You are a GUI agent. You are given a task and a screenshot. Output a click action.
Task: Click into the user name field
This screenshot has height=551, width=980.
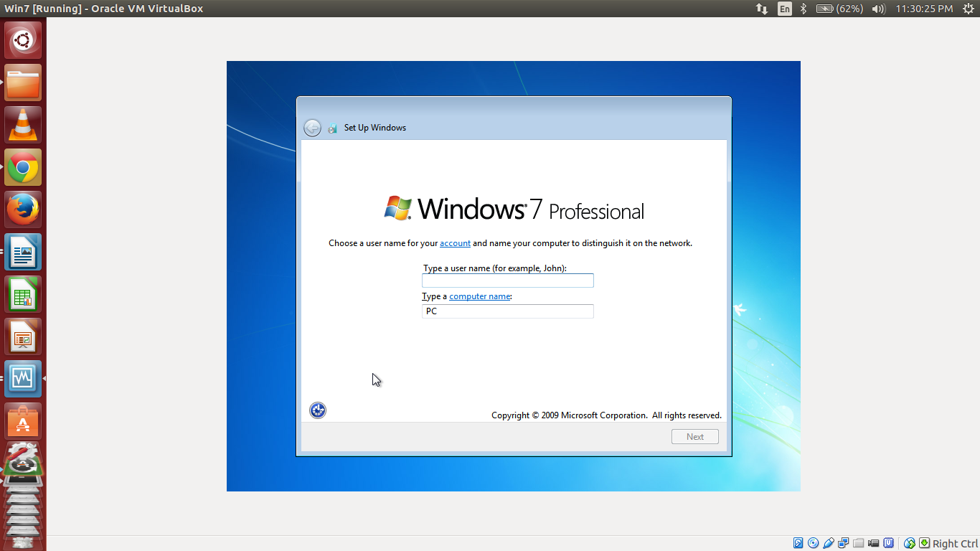click(x=508, y=281)
